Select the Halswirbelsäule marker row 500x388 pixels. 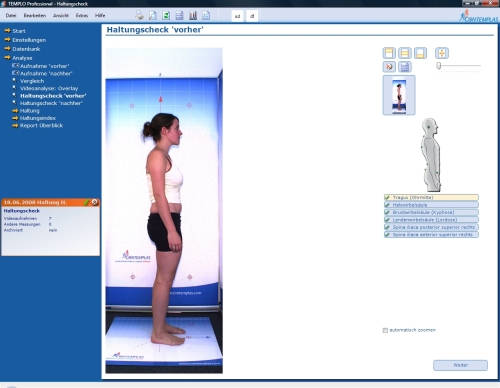coord(431,205)
